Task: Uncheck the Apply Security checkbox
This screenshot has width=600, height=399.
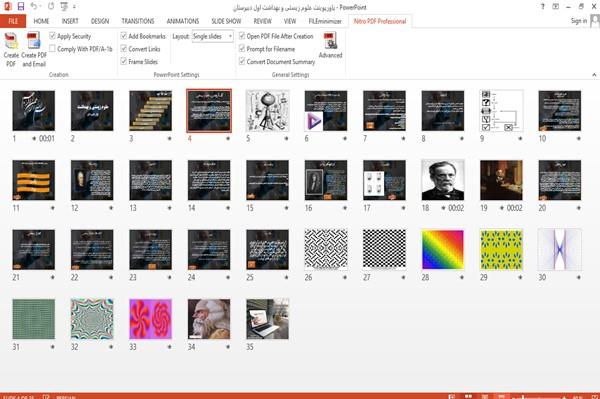Action: [x=52, y=36]
